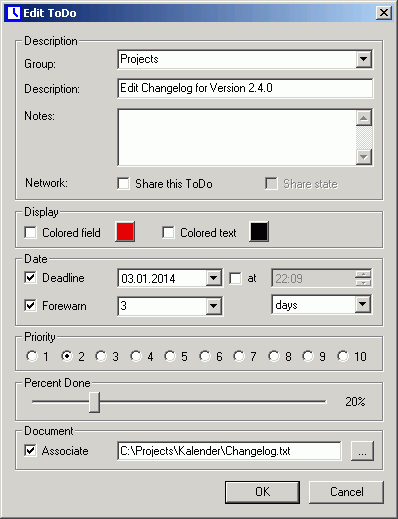Close the Edit ToDo dialog
398x519 pixels.
point(384,13)
